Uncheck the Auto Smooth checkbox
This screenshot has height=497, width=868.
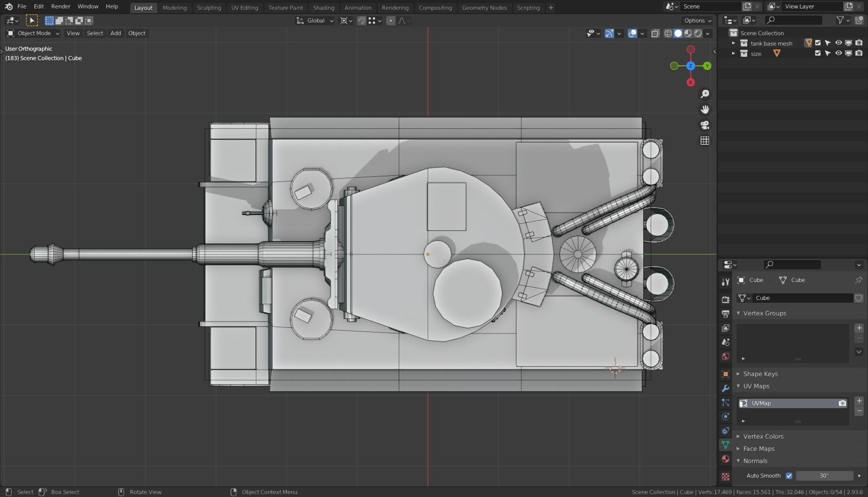[x=789, y=476]
